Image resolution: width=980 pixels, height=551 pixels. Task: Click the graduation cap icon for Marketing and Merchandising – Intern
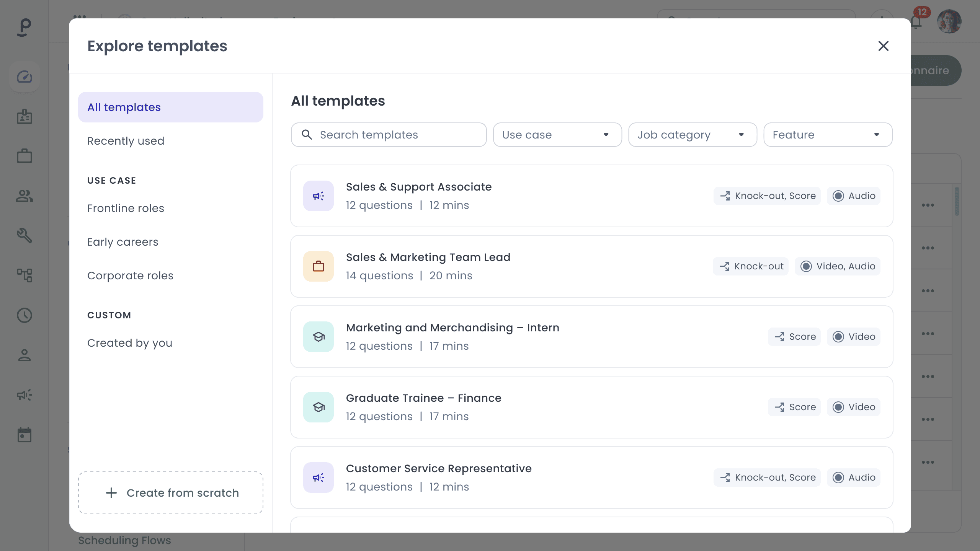pos(318,337)
